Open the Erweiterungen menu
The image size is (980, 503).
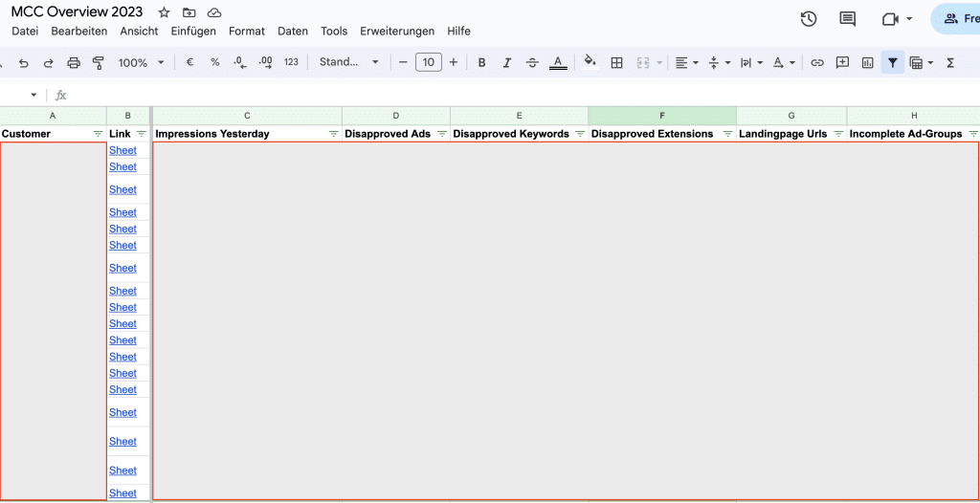click(397, 31)
